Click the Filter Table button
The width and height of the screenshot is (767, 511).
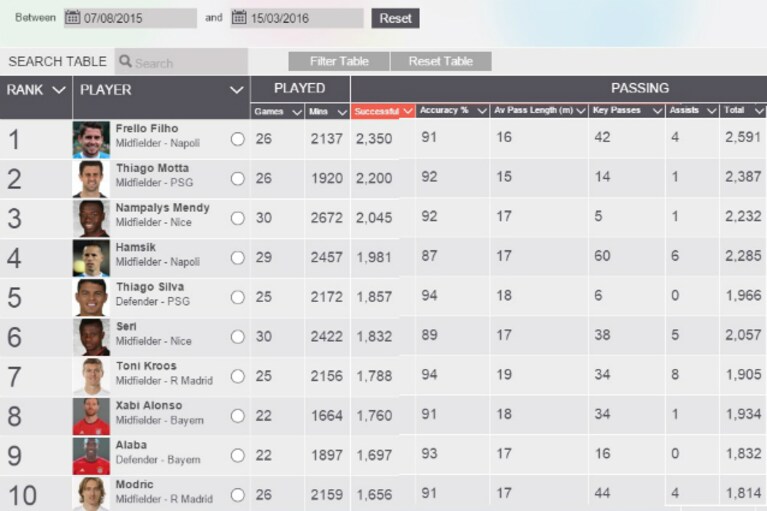point(339,62)
